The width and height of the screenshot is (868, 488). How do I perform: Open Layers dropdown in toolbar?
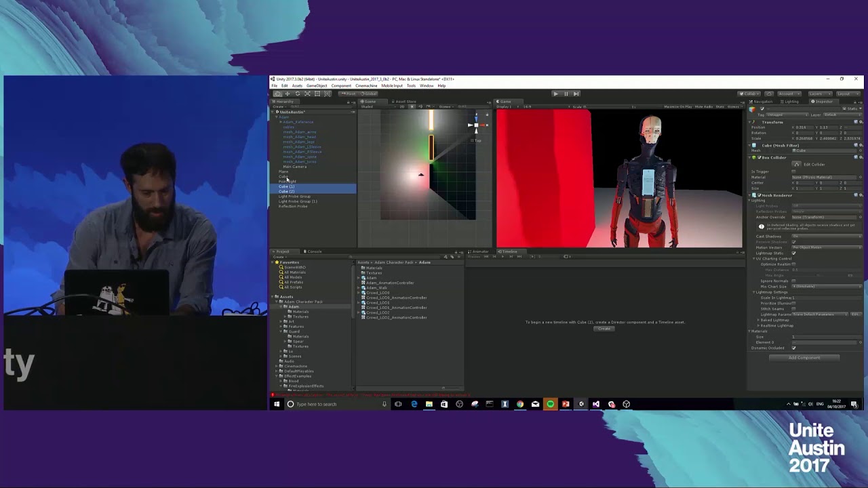pos(820,94)
